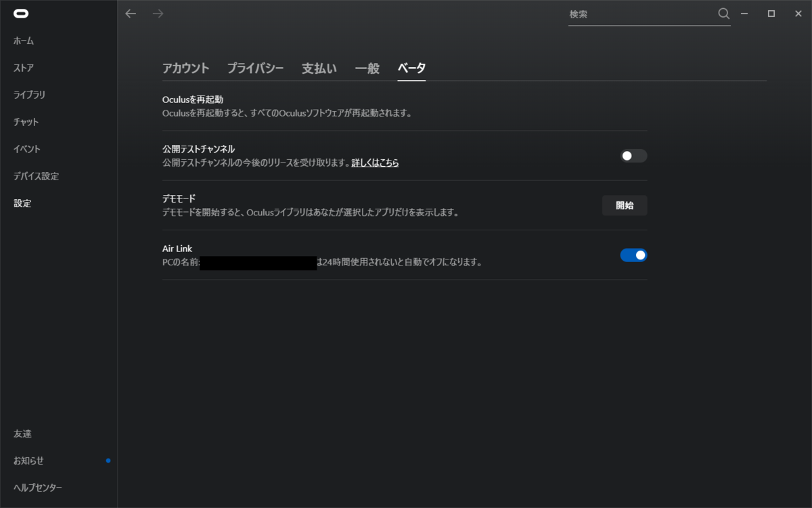
Task: Enable the 公開テストチャンネル toggle
Action: (633, 156)
